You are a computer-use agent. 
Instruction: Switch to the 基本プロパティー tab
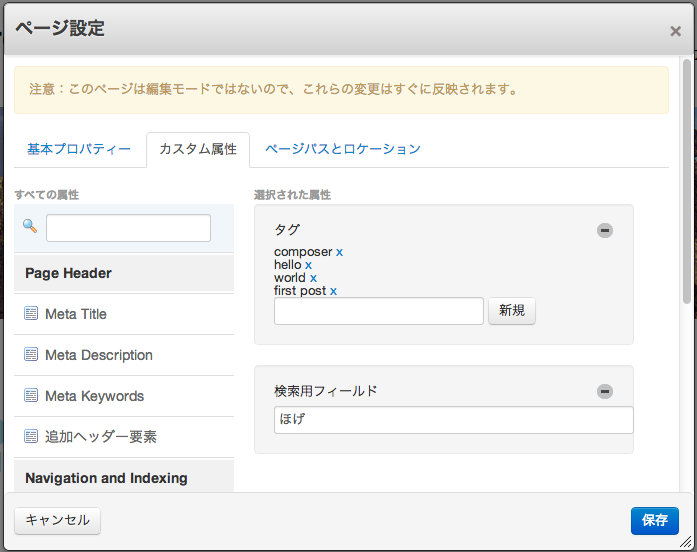click(79, 149)
